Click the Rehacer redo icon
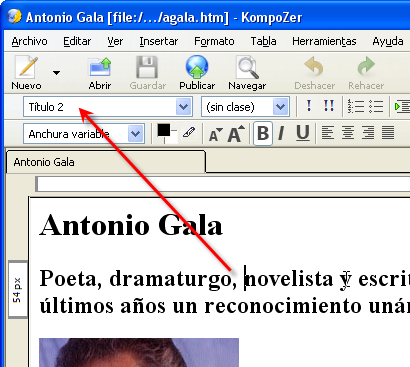Screen dimensions: 410x367 click(x=366, y=67)
